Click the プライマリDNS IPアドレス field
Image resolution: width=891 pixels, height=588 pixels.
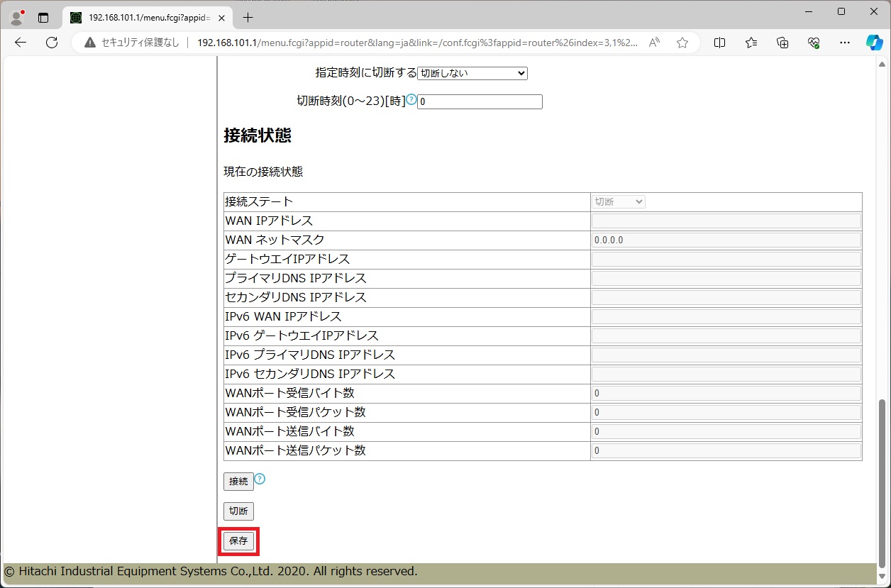pyautogui.click(x=726, y=279)
